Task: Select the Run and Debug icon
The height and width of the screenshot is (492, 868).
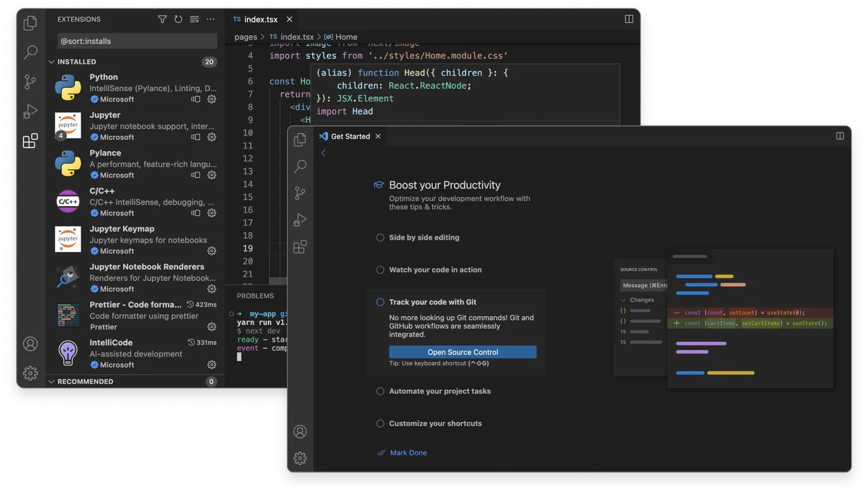Action: [x=30, y=111]
